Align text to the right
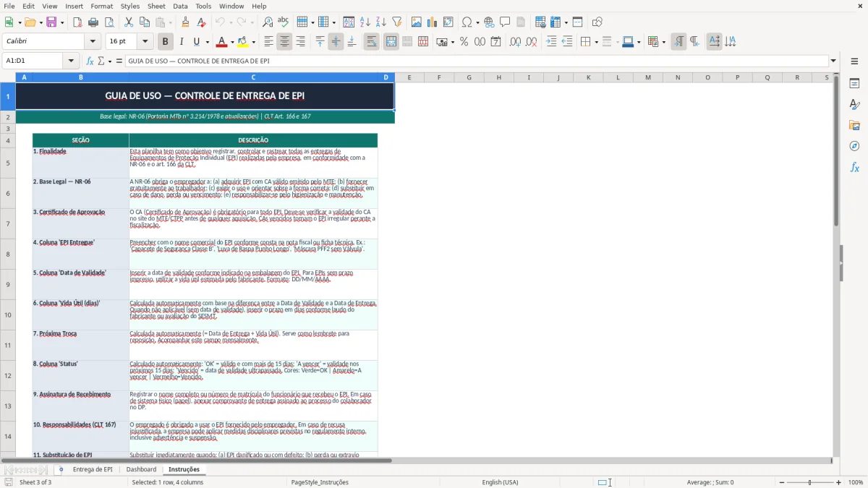This screenshot has height=488, width=868. click(300, 42)
